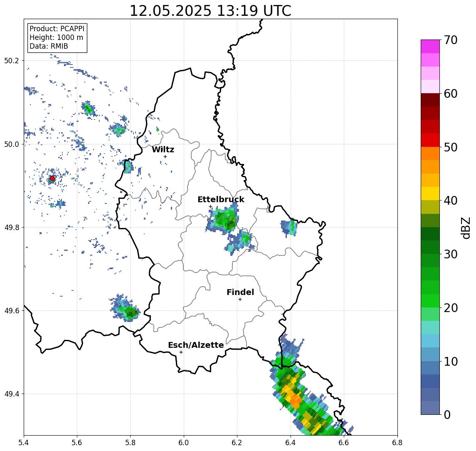Click the Findel station label
Viewport: 476px width, 451px height.
click(x=240, y=292)
